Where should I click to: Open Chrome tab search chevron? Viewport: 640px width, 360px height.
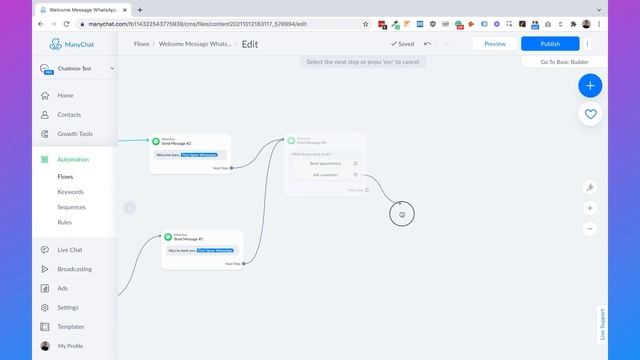pos(599,10)
